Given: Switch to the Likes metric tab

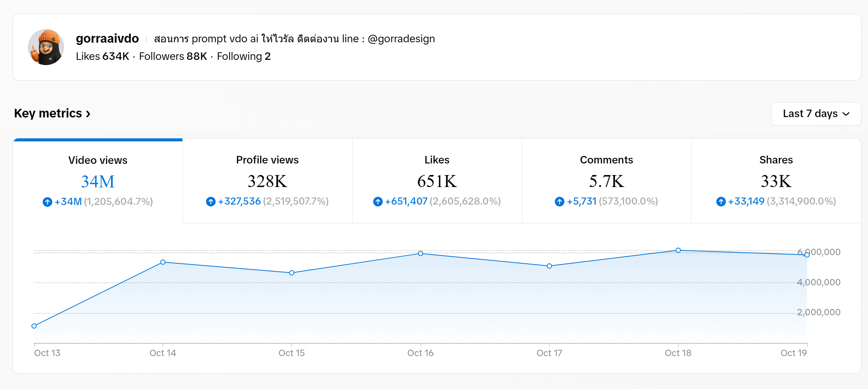Looking at the screenshot, I should coord(437,181).
